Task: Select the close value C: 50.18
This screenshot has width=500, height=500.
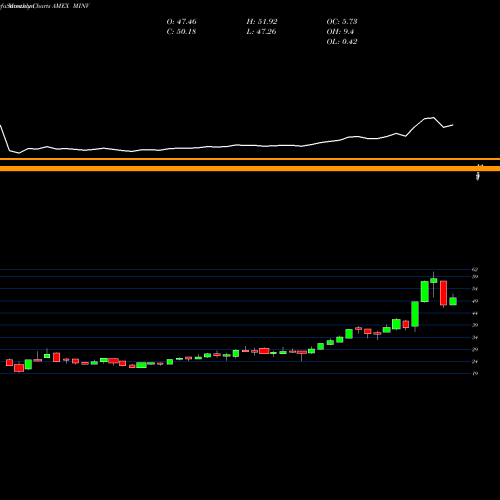Action: [x=181, y=32]
